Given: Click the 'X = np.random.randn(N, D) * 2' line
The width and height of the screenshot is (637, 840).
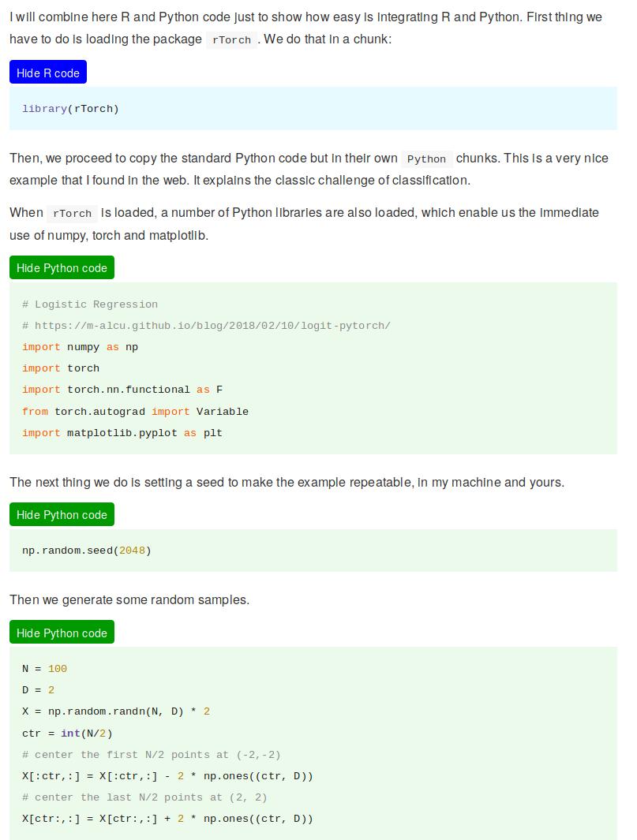Looking at the screenshot, I should click(x=115, y=711).
